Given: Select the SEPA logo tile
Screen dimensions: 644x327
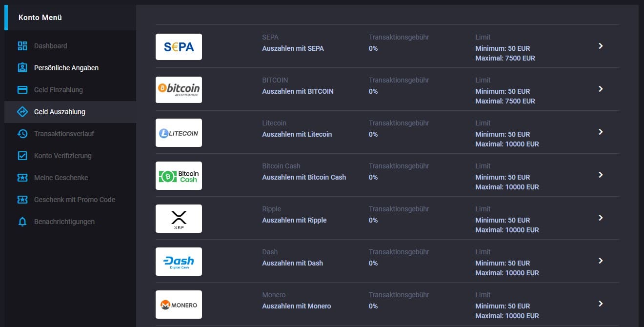Looking at the screenshot, I should point(179,47).
